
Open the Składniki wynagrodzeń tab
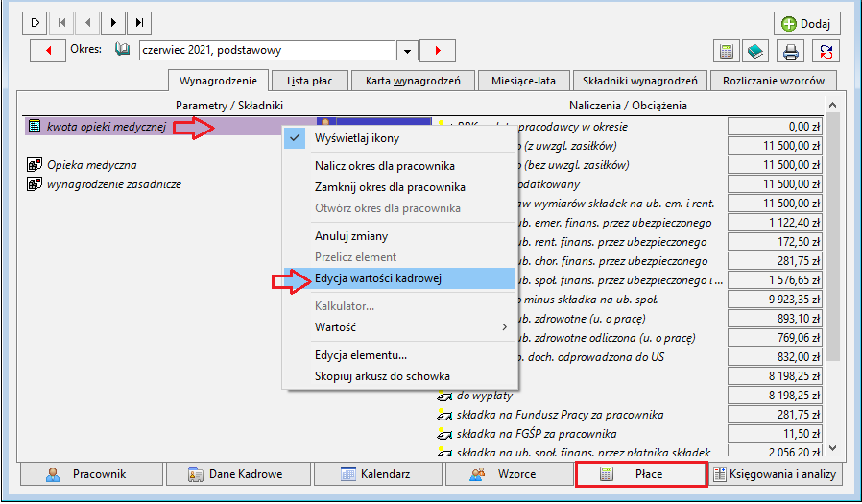point(640,81)
